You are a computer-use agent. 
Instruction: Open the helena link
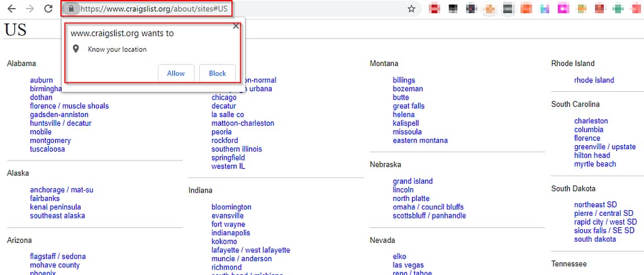pyautogui.click(x=404, y=115)
